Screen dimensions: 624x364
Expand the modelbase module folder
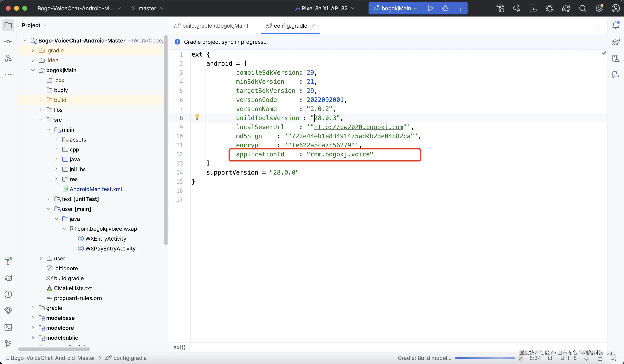tap(33, 318)
